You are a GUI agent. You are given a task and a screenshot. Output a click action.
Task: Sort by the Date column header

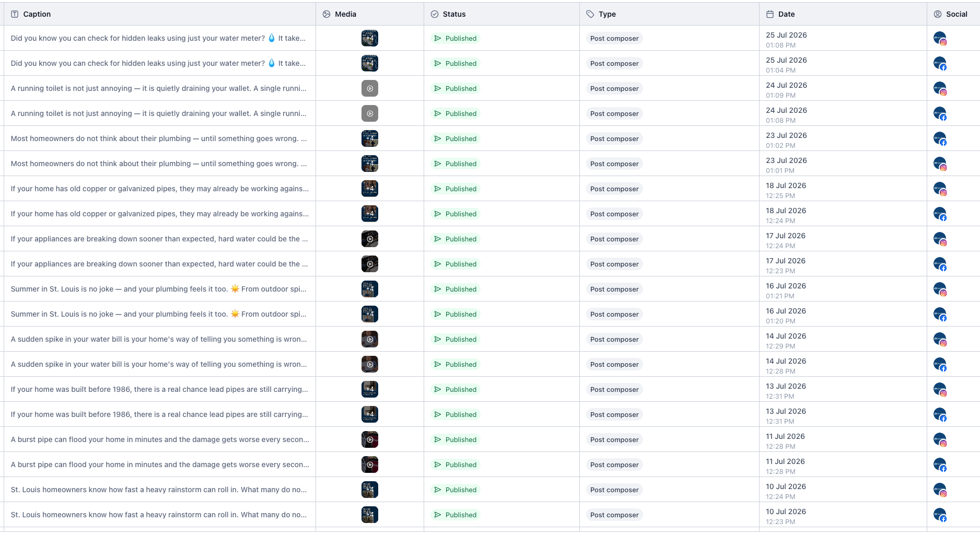[786, 14]
